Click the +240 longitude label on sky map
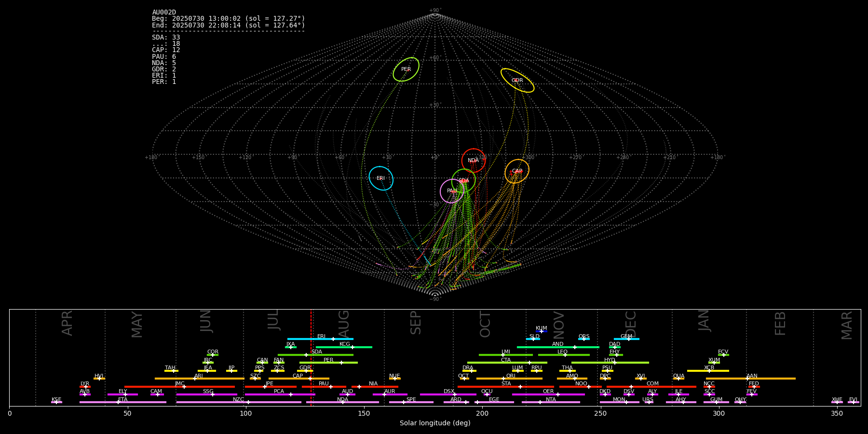Viewport: 868px width, 434px height. 623,158
